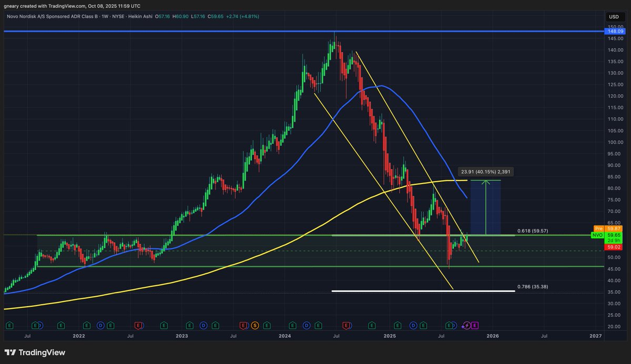Select the green upward measurement arrow
Screen dimensions: 631x364
[485, 207]
